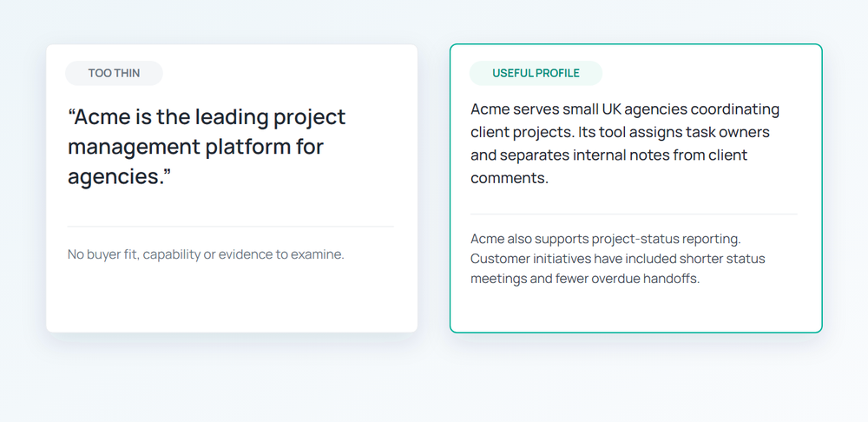Click the divider line in the Too Thin card
The height and width of the screenshot is (422, 868).
231,227
